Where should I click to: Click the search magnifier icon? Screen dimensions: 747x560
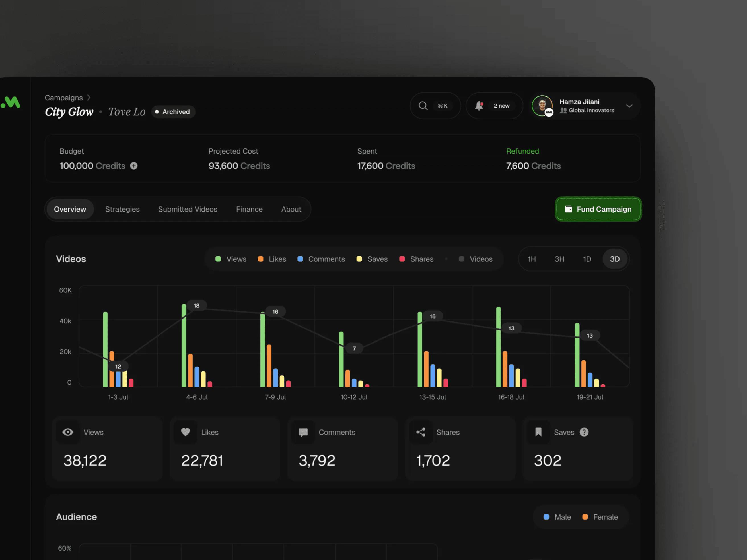[423, 106]
